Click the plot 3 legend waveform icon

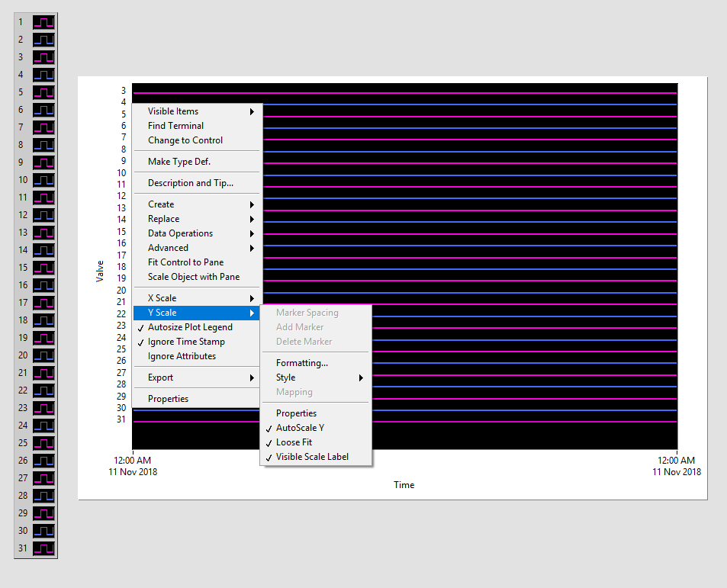[x=43, y=57]
